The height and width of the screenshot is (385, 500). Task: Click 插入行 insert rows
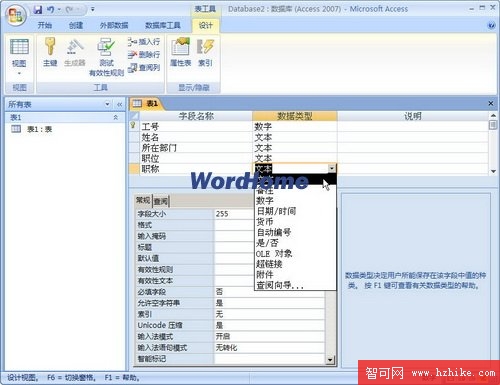tap(144, 42)
